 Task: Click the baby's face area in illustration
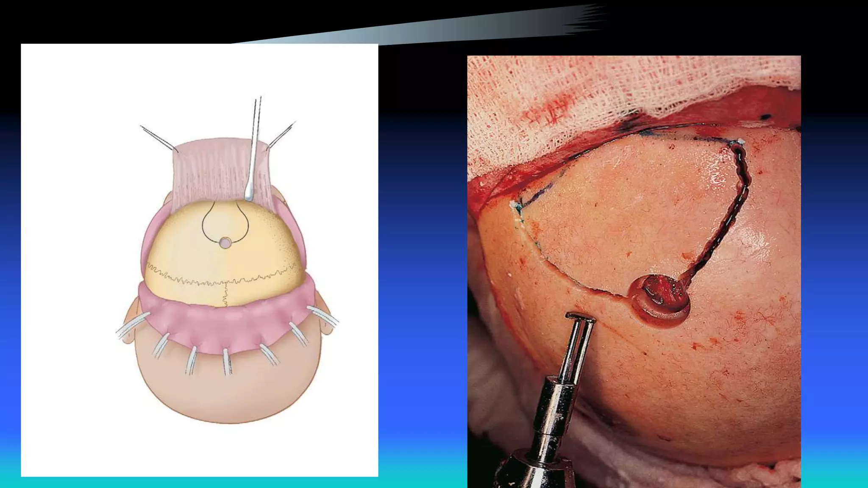pyautogui.click(x=229, y=390)
